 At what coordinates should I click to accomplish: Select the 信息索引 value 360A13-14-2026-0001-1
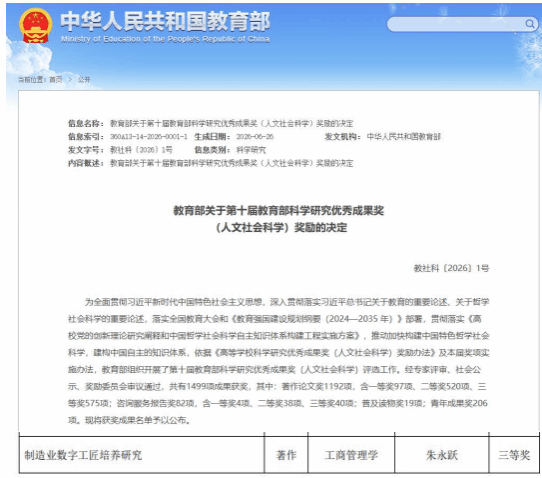(x=149, y=137)
